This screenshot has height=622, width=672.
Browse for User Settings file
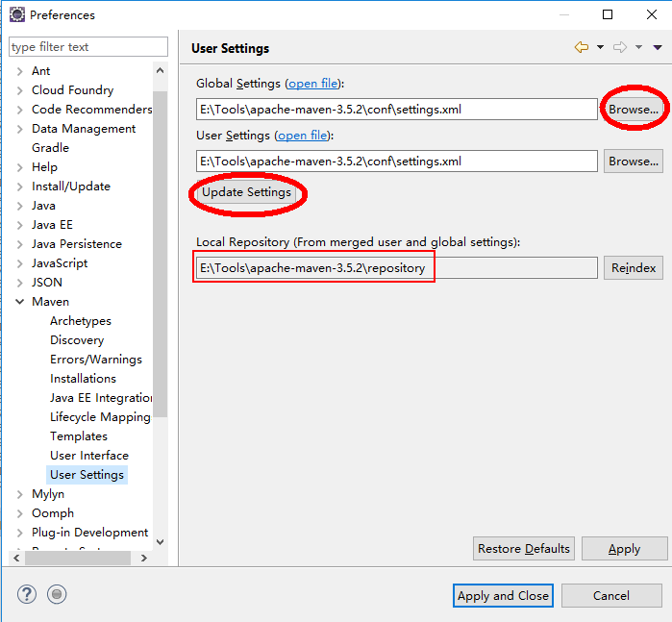(634, 162)
